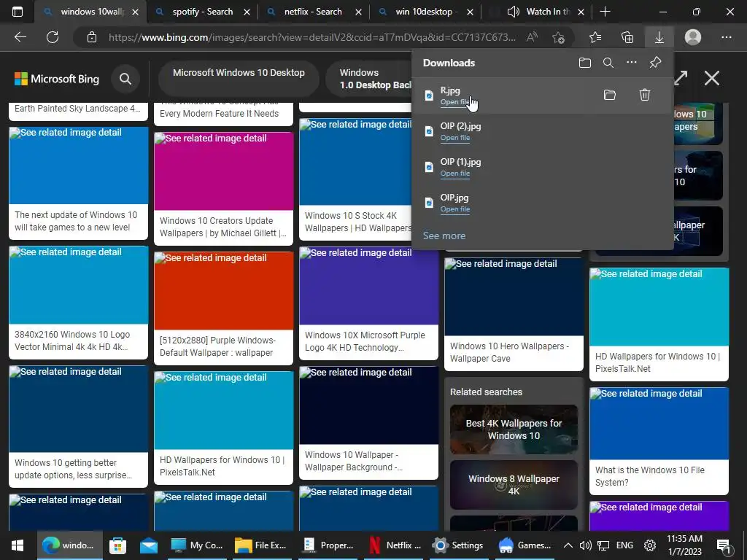This screenshot has height=560, width=747.
Task: Open file link under OIP (2).jpg
Action: (x=455, y=138)
